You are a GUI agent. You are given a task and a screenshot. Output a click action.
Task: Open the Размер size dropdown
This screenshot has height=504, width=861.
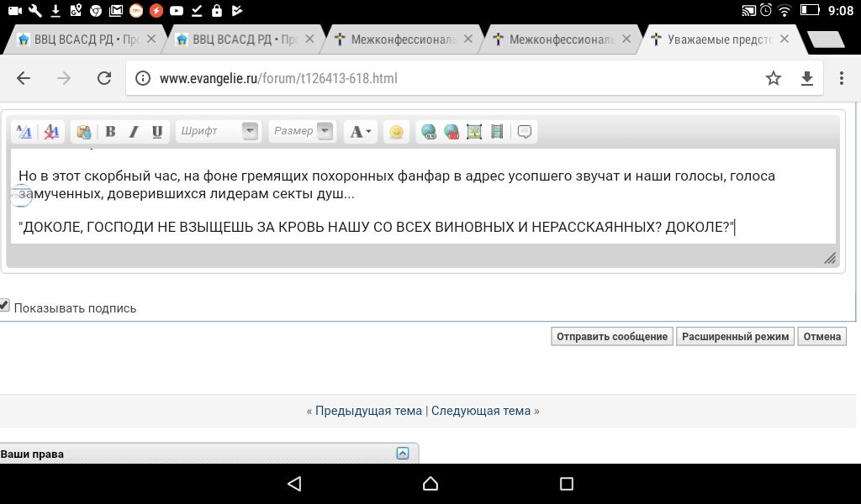(325, 131)
